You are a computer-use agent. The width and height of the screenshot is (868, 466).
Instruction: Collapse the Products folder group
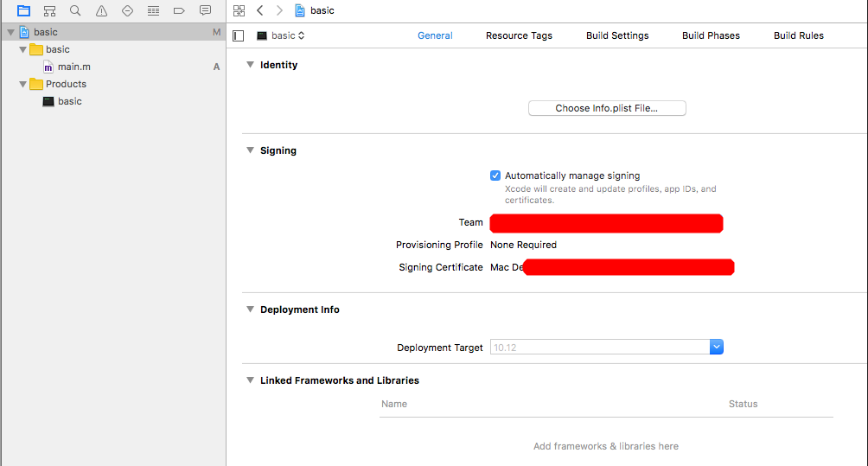[23, 84]
